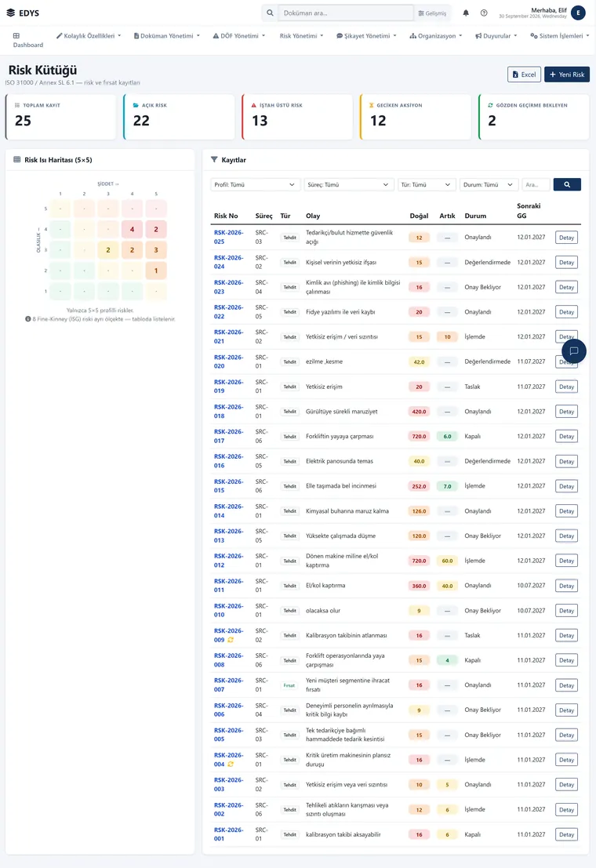Expand the Profil: Tümü dropdown
The image size is (596, 868).
point(254,184)
